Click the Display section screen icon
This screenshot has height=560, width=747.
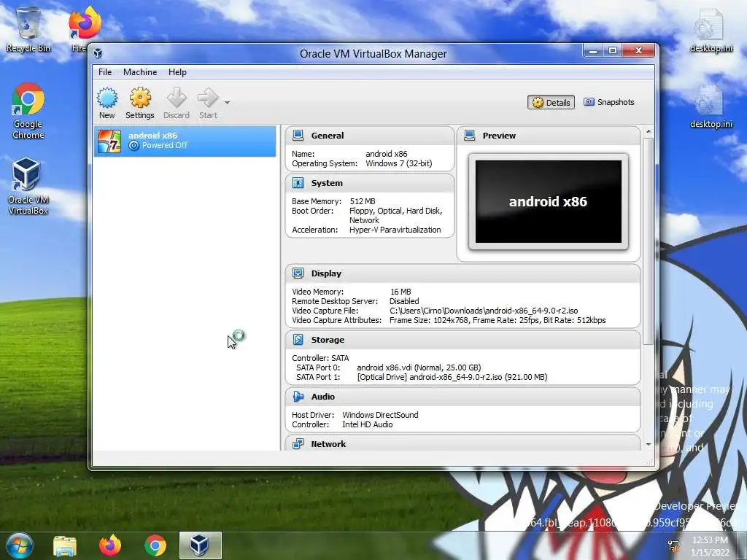coord(298,273)
